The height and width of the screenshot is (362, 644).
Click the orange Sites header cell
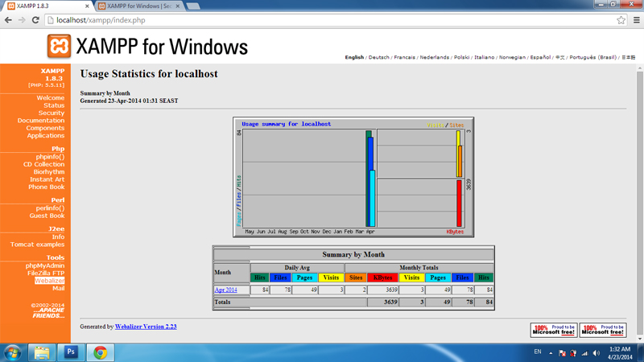point(356,278)
